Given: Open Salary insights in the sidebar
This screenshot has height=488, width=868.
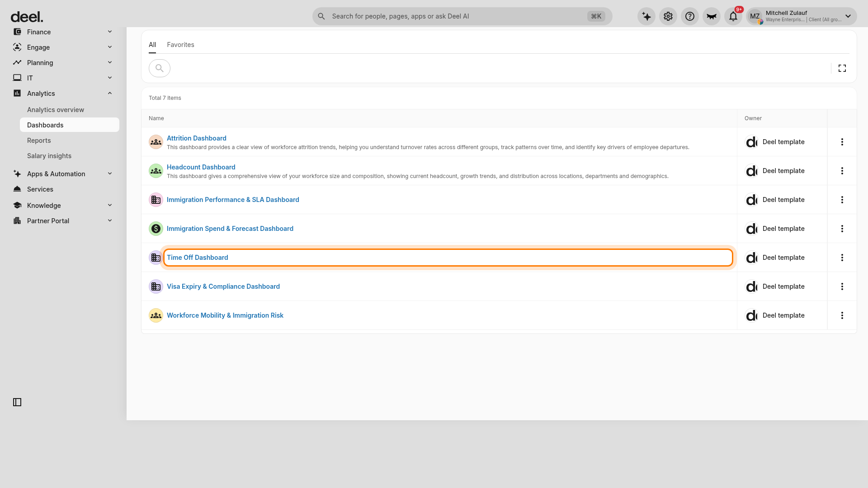Looking at the screenshot, I should pyautogui.click(x=49, y=156).
